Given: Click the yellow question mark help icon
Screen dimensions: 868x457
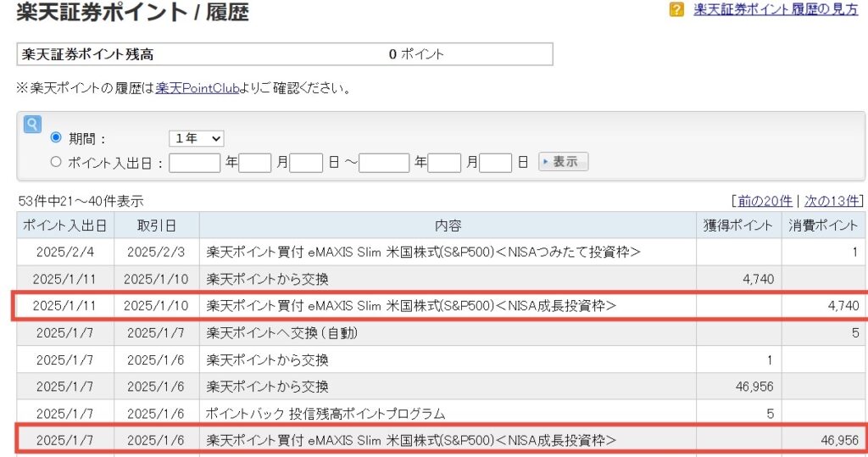Looking at the screenshot, I should tap(676, 9).
